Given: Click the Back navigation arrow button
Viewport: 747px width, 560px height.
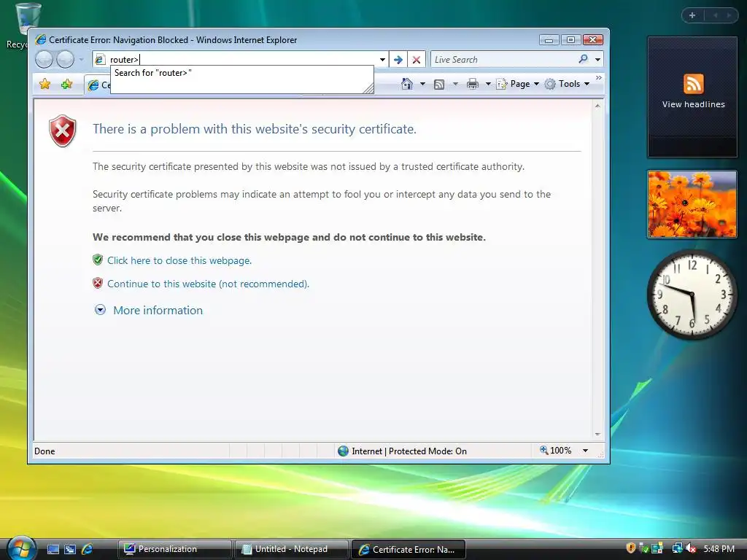Looking at the screenshot, I should pyautogui.click(x=44, y=60).
